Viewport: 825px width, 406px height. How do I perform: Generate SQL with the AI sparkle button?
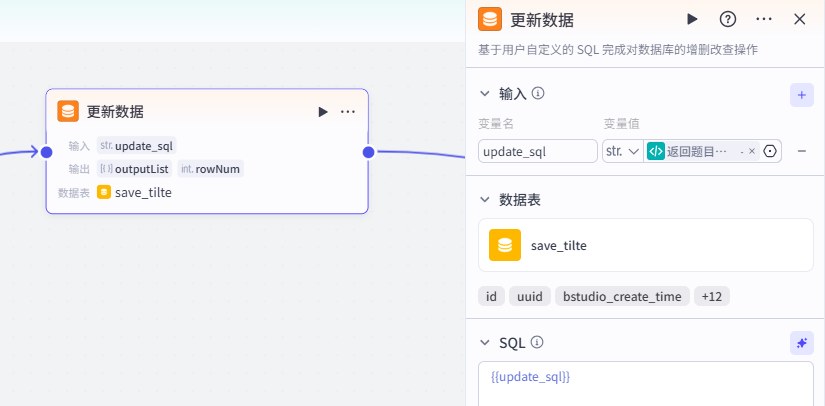802,343
